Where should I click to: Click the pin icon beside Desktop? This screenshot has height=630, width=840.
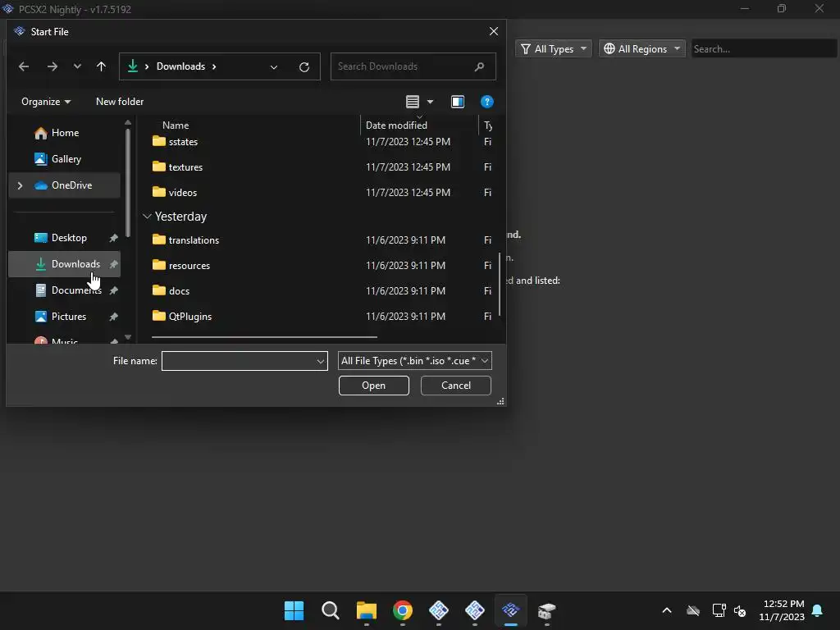[x=113, y=238]
